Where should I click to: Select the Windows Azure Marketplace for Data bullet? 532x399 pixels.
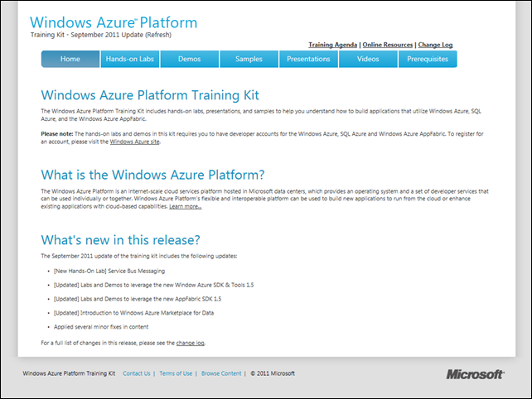pos(133,313)
